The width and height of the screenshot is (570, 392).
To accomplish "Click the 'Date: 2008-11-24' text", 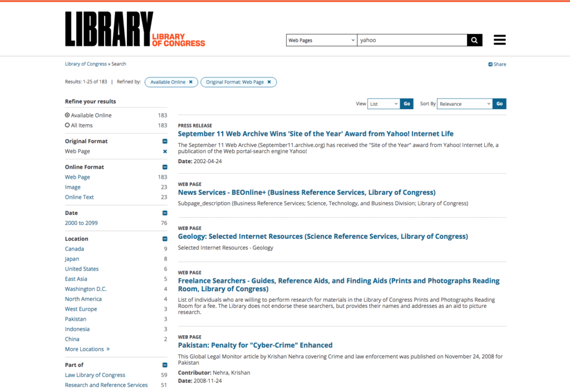I will click(200, 381).
